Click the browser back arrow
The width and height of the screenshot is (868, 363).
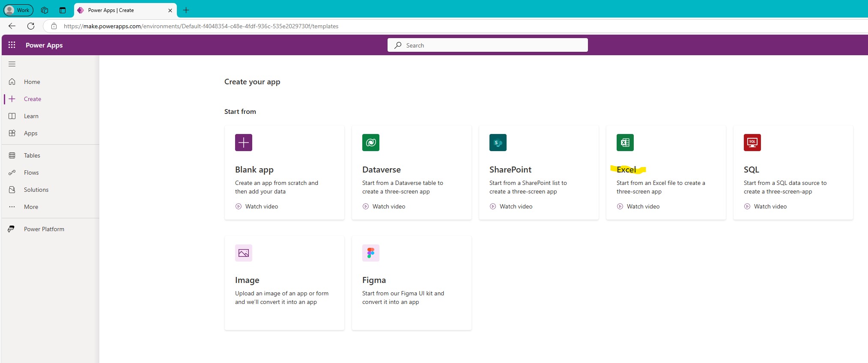coord(12,26)
